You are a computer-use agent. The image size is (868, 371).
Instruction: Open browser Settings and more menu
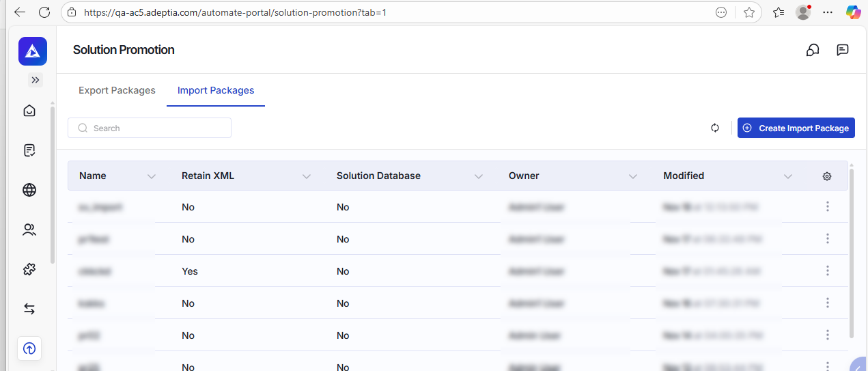pyautogui.click(x=828, y=12)
